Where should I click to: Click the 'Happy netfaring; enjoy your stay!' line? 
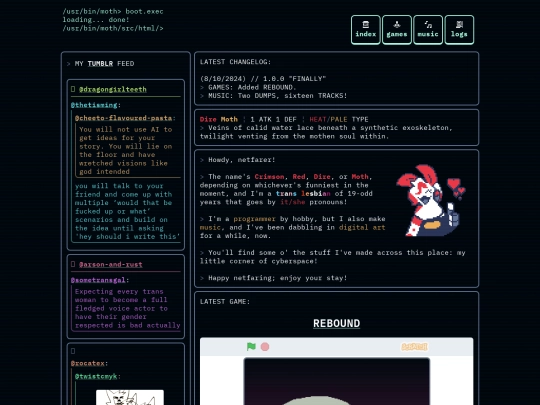[x=278, y=278]
